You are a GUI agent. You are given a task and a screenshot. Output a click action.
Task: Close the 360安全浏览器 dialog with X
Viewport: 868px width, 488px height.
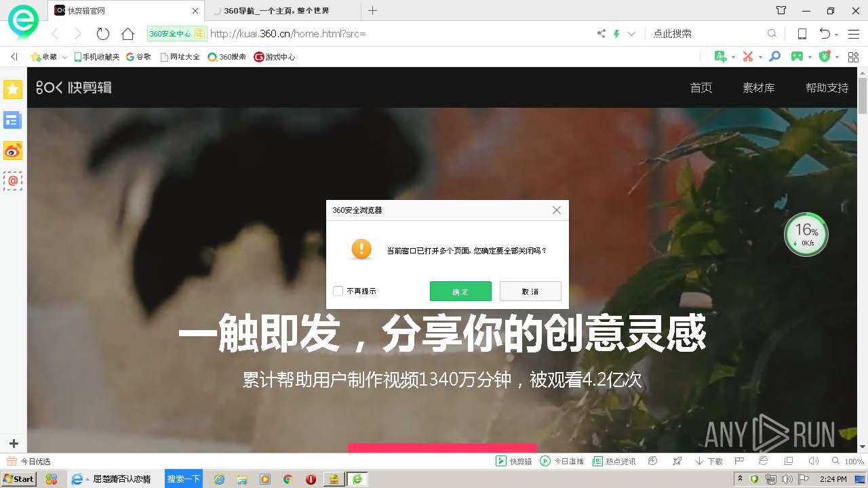[557, 210]
